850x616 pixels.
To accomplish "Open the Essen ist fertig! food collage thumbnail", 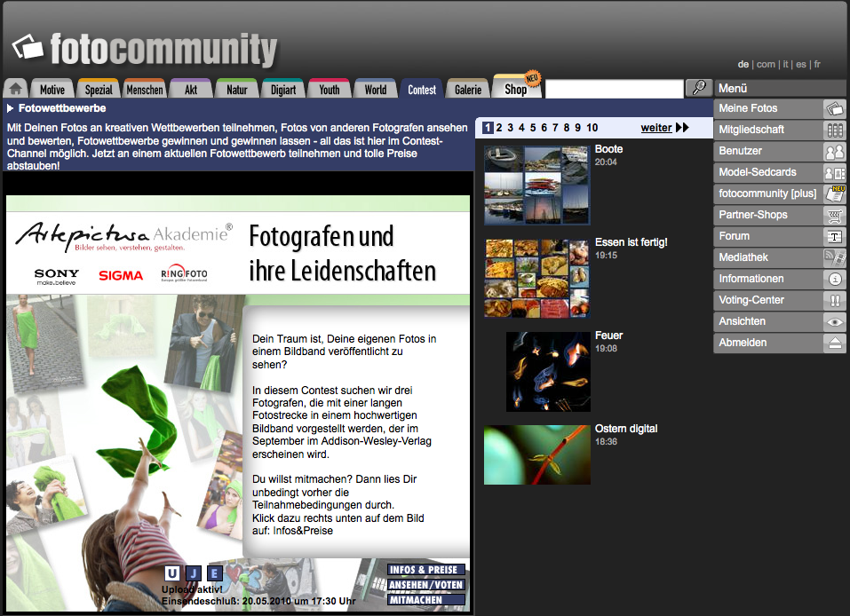I will (536, 278).
